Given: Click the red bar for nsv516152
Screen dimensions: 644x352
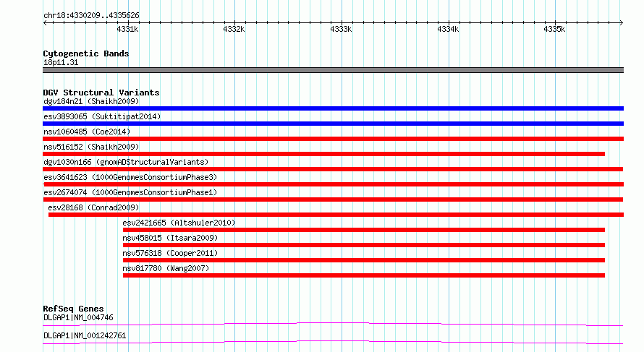Looking at the screenshot, I should click(x=323, y=154).
